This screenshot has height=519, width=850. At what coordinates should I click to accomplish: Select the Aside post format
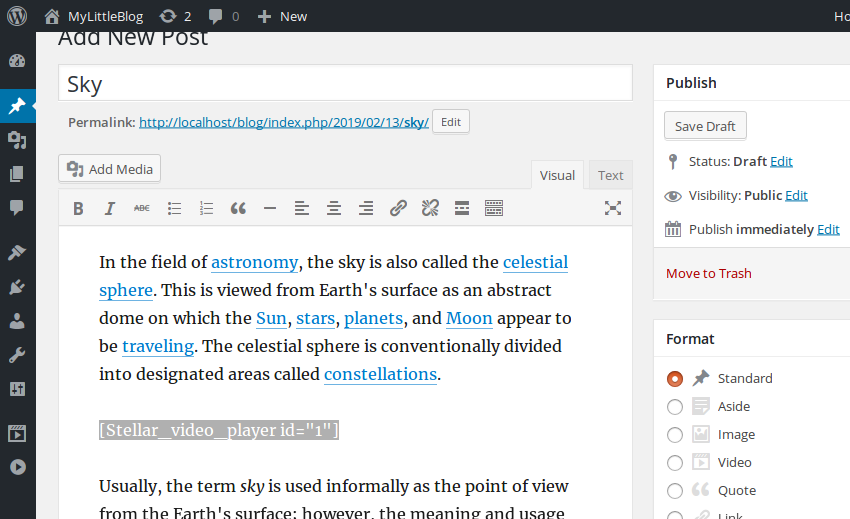(x=674, y=407)
